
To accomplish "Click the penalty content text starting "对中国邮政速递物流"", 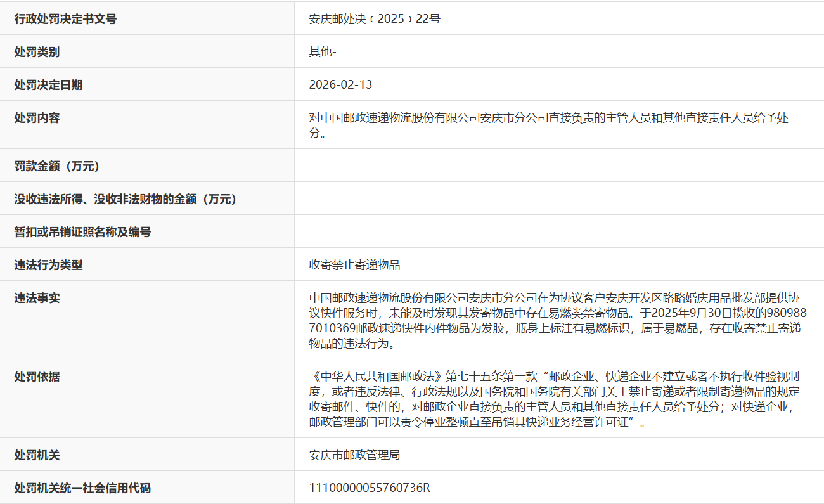I will [549, 126].
